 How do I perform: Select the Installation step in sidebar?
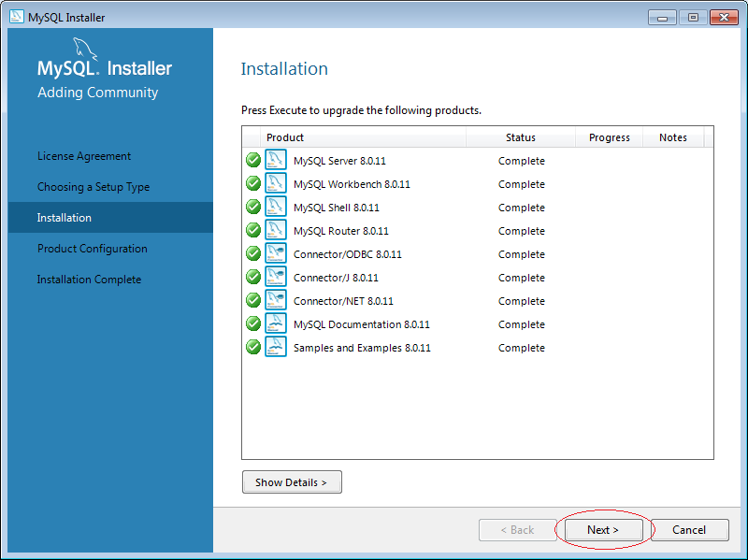[110, 218]
